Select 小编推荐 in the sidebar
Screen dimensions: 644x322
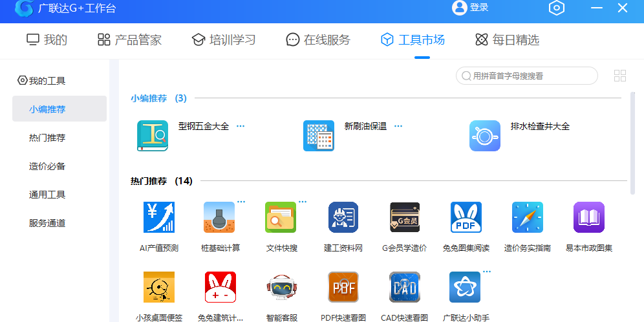[59, 109]
